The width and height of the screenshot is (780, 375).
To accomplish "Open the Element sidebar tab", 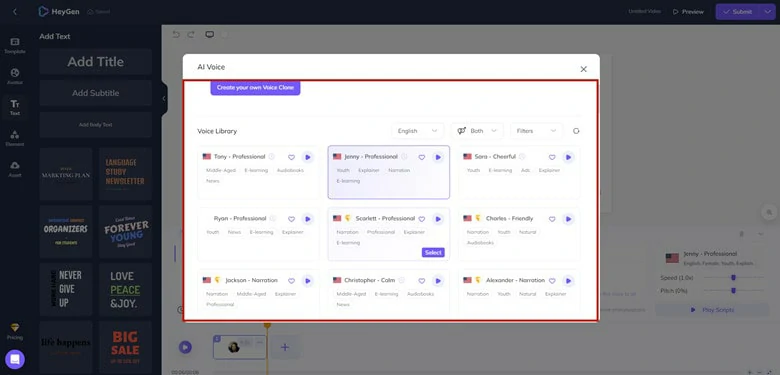I will tap(15, 138).
